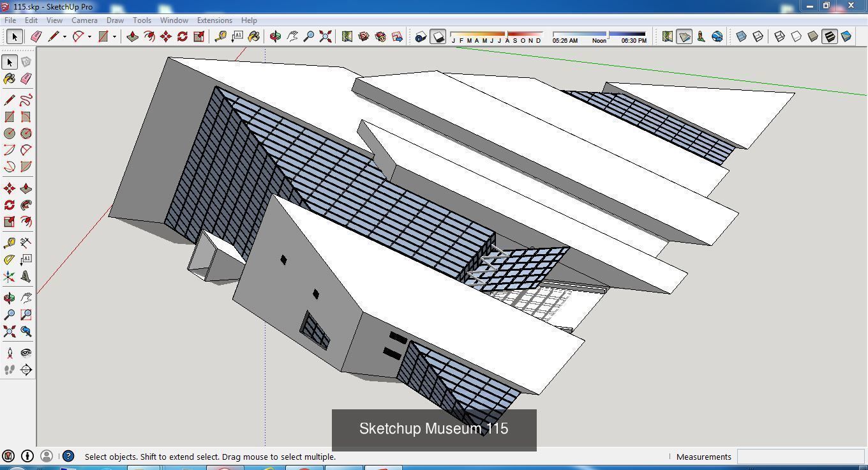Open the Tools menu

[x=142, y=20]
